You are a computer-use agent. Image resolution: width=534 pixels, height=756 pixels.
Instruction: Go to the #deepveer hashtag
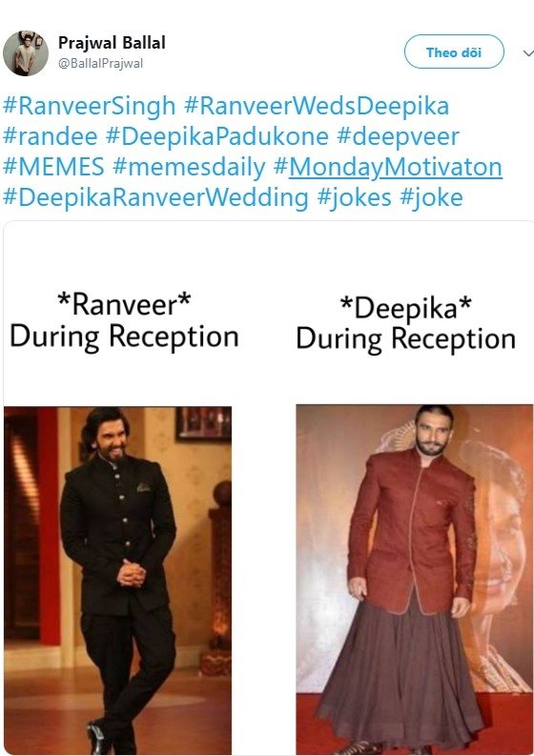click(x=398, y=136)
